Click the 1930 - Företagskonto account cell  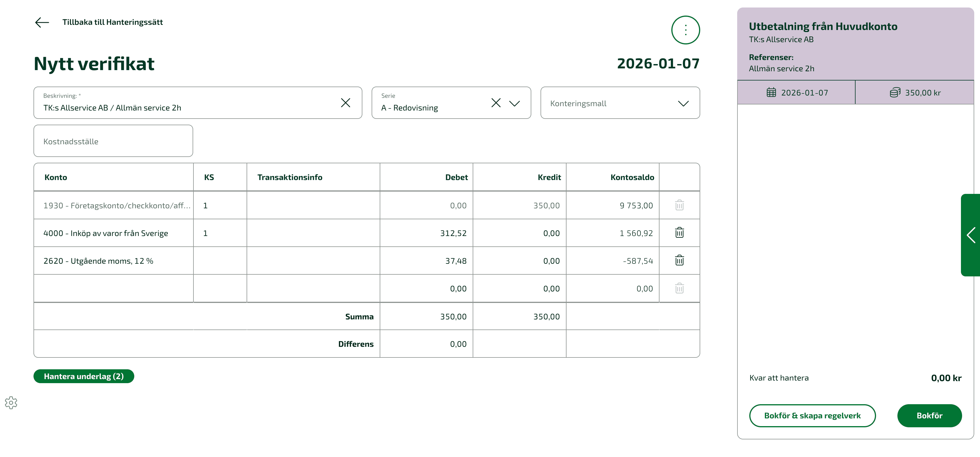(x=114, y=205)
